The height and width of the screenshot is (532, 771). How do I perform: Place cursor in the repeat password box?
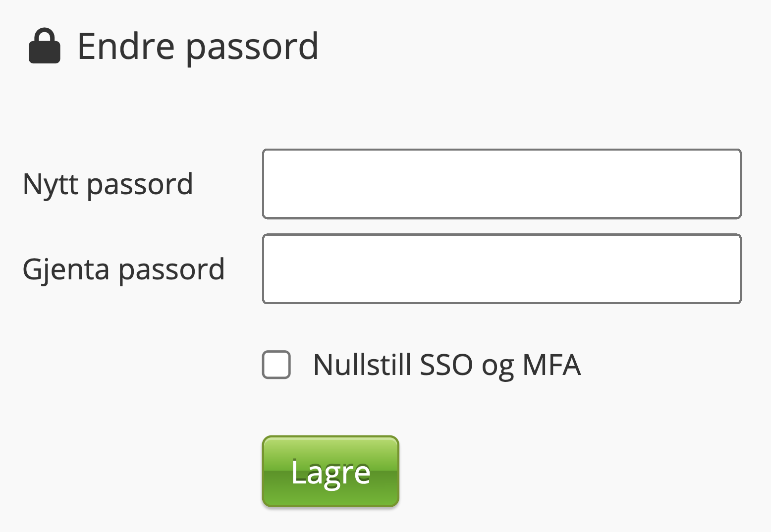pyautogui.click(x=501, y=269)
